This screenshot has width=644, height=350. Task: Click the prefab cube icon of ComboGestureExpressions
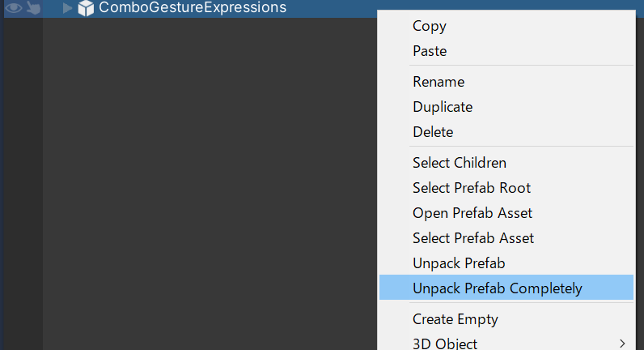86,8
